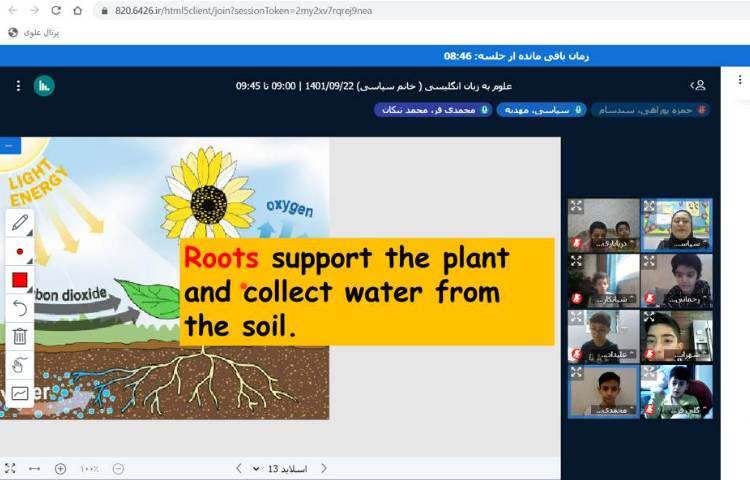This screenshot has width=750, height=480.
Task: Zoom in on the slide
Action: coord(60,468)
